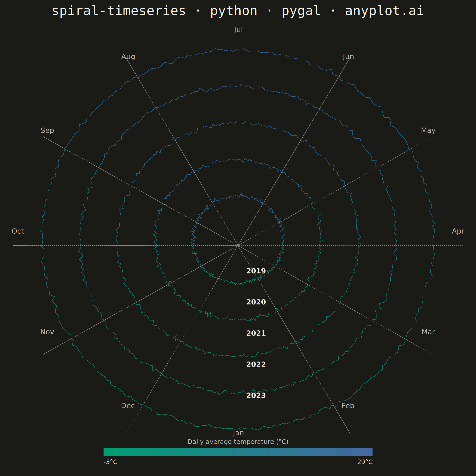Select the Sep month label

[x=47, y=130]
